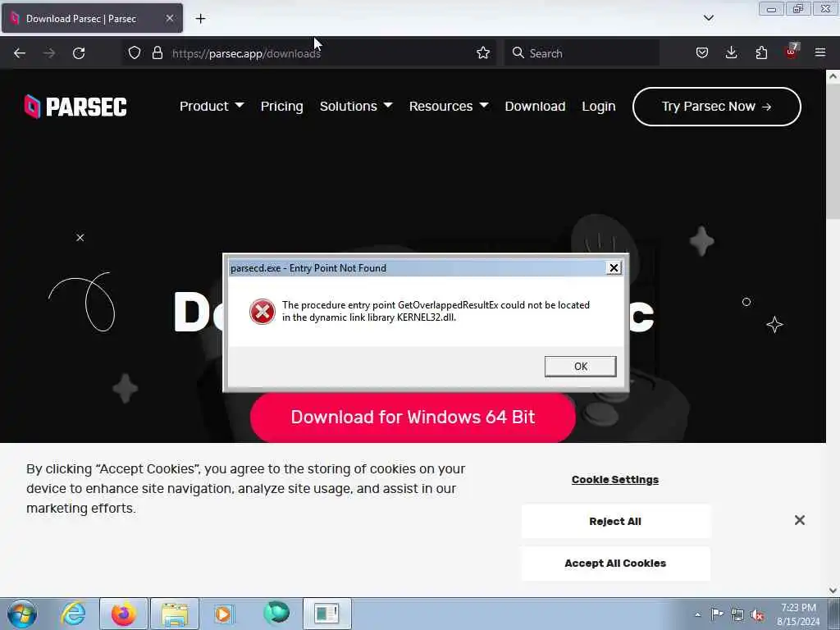The height and width of the screenshot is (630, 840).
Task: Click the muted volume tray icon
Action: coord(757,614)
